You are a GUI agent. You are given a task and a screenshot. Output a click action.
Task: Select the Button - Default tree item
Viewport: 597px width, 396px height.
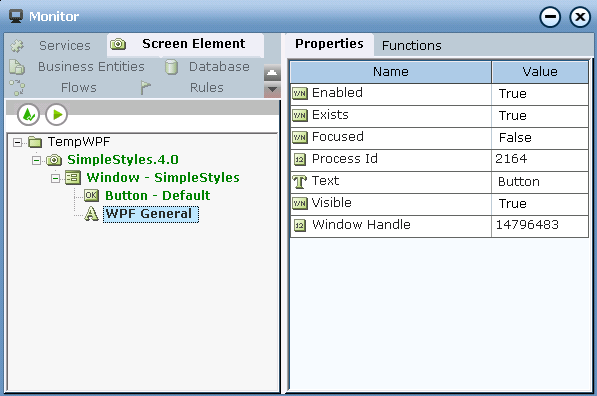(157, 195)
